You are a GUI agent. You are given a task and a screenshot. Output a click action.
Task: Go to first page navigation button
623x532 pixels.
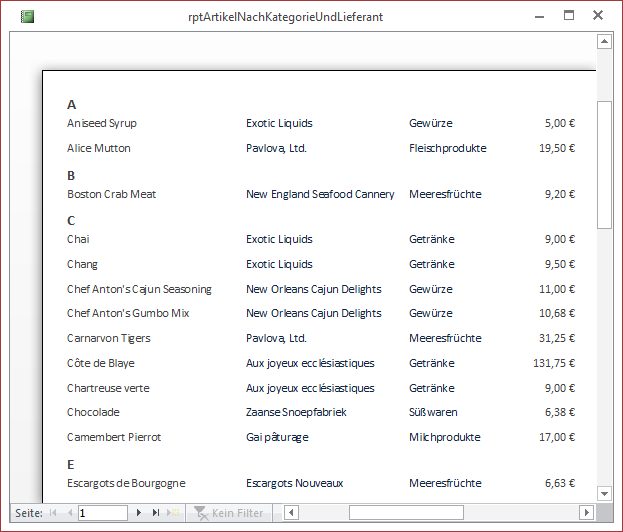pyautogui.click(x=53, y=513)
